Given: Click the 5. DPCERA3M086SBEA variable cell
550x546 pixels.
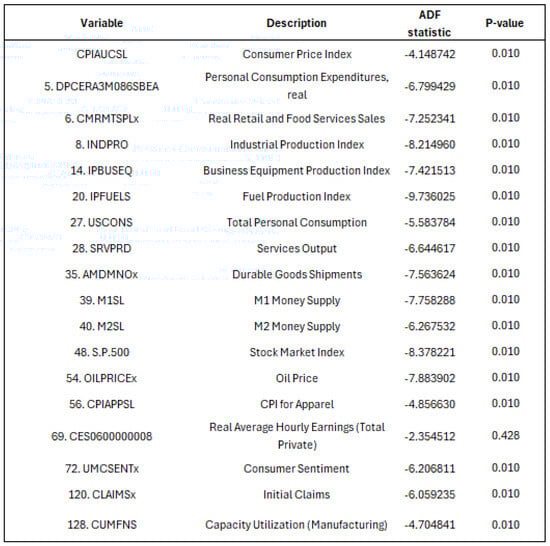Looking at the screenshot, I should pos(102,86).
